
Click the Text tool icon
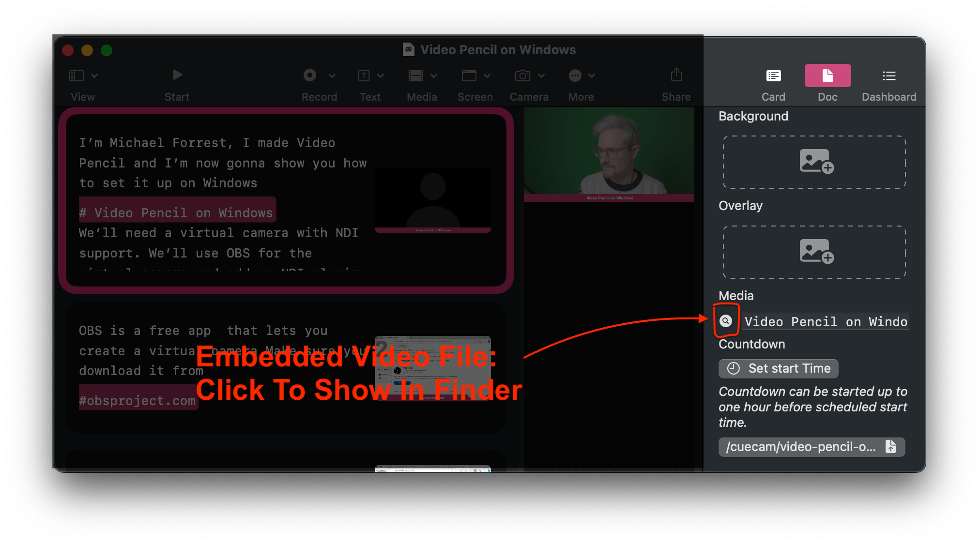pyautogui.click(x=364, y=76)
